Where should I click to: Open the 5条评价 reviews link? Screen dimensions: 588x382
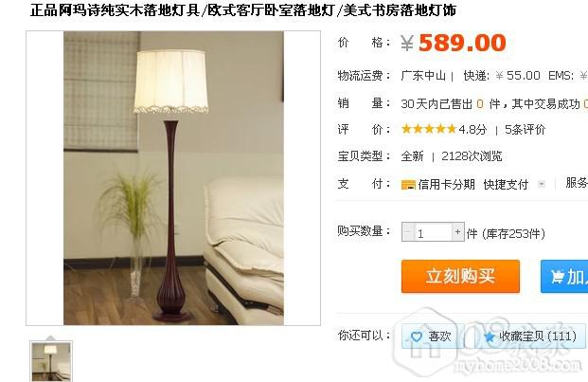[525, 130]
